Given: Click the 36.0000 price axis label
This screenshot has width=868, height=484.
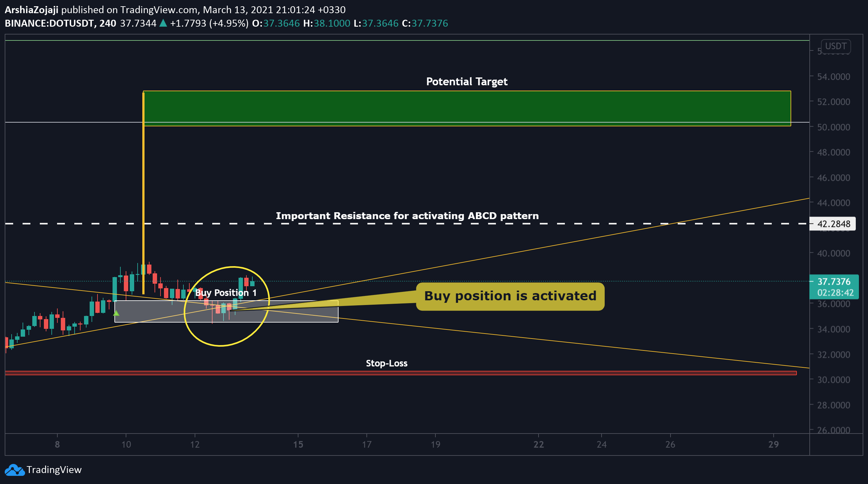Looking at the screenshot, I should (834, 304).
